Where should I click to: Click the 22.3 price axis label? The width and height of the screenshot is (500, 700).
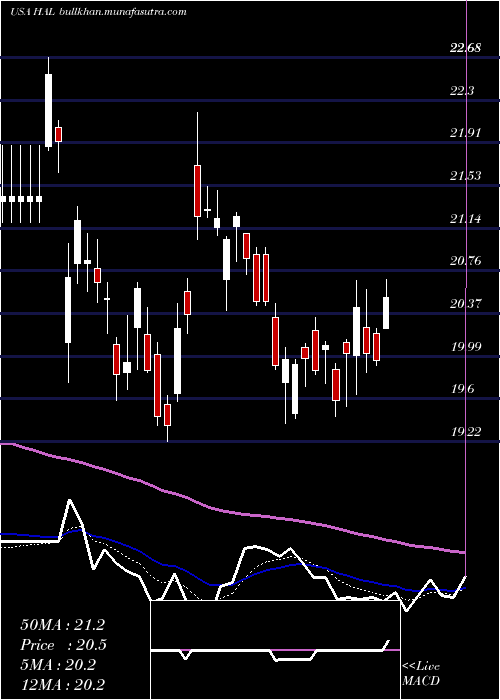(462, 91)
